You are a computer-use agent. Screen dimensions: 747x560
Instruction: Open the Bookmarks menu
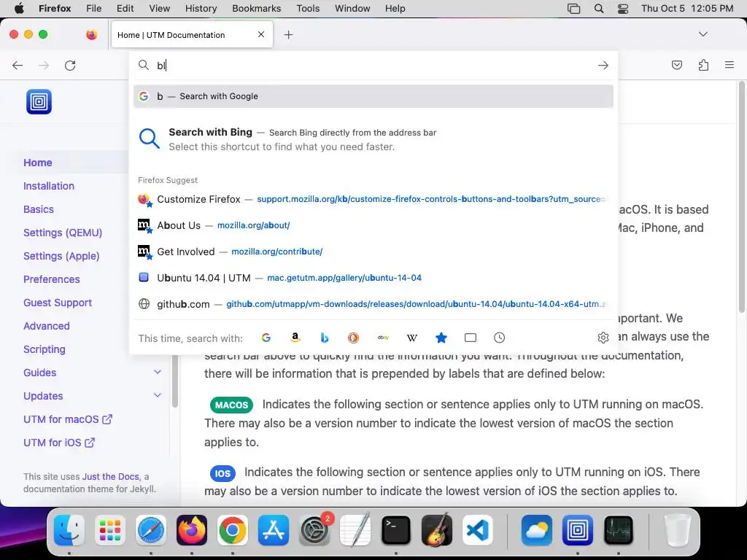pyautogui.click(x=256, y=8)
